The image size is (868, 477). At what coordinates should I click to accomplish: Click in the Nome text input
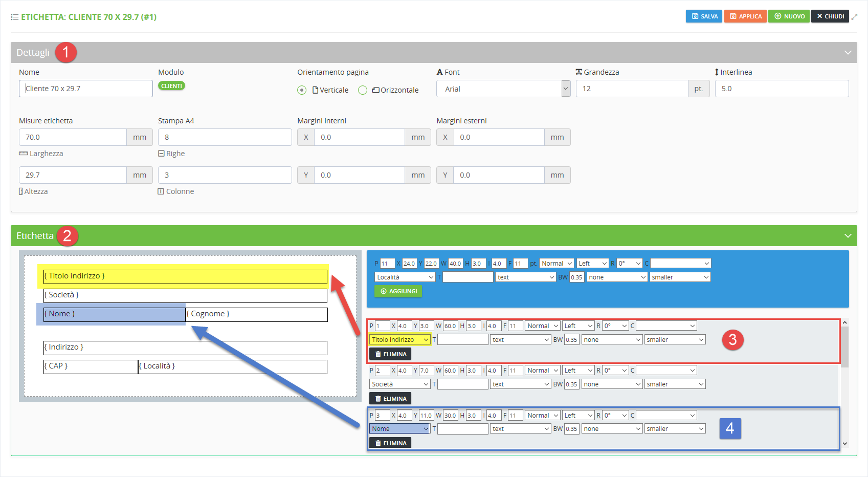86,89
